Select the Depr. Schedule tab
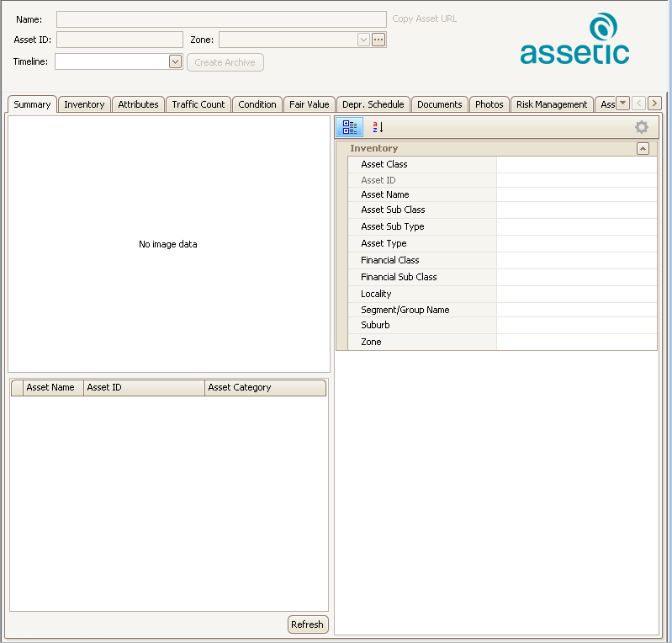 (373, 104)
